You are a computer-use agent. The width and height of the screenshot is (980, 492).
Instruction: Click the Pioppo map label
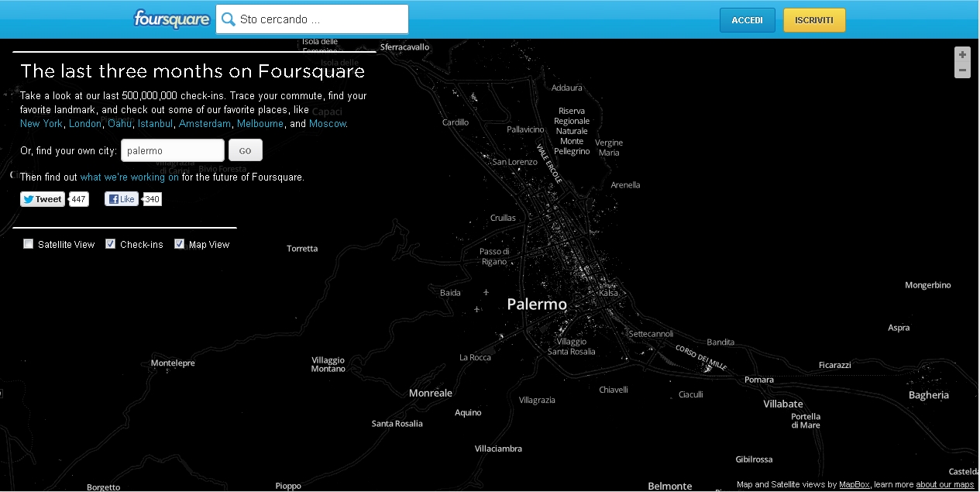pyautogui.click(x=288, y=487)
